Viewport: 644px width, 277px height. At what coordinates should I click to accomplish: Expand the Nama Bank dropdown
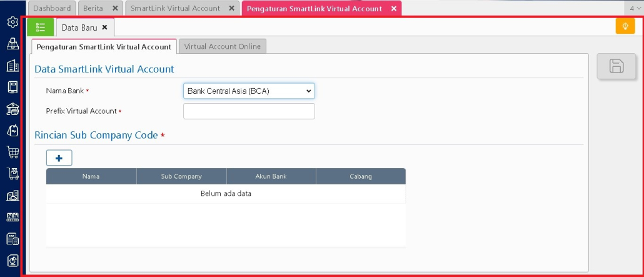[x=249, y=91]
